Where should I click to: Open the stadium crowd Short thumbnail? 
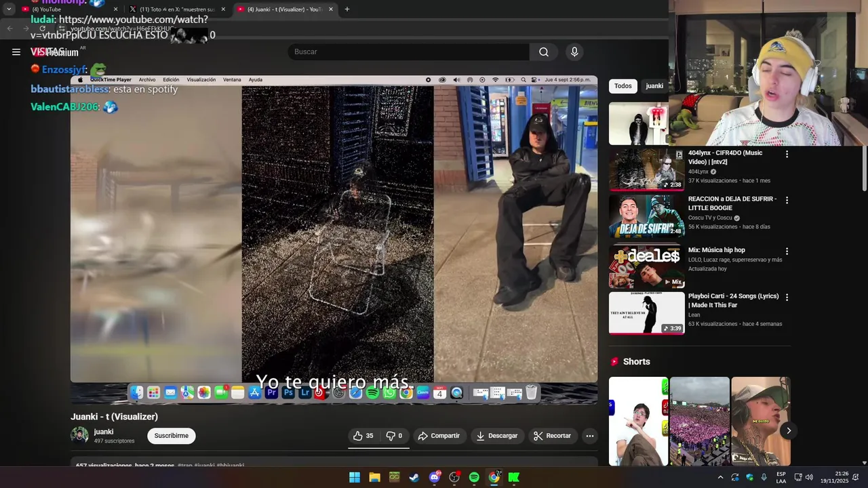coord(699,421)
